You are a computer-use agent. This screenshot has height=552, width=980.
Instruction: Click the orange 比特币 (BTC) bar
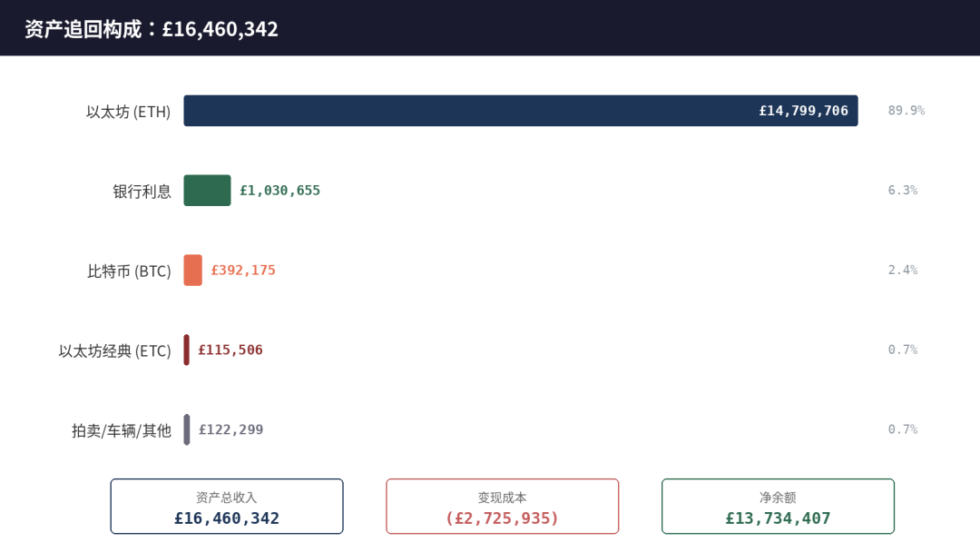[x=192, y=270]
